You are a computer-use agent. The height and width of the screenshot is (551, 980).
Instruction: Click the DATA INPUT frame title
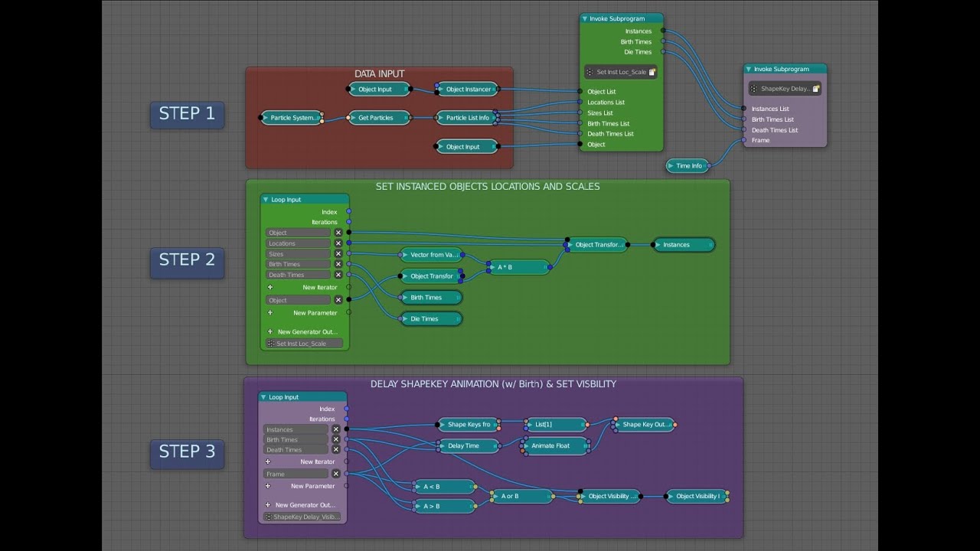(x=379, y=74)
